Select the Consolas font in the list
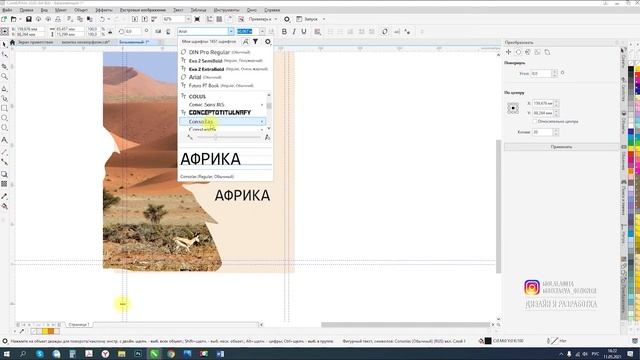640x360 pixels. [222, 122]
